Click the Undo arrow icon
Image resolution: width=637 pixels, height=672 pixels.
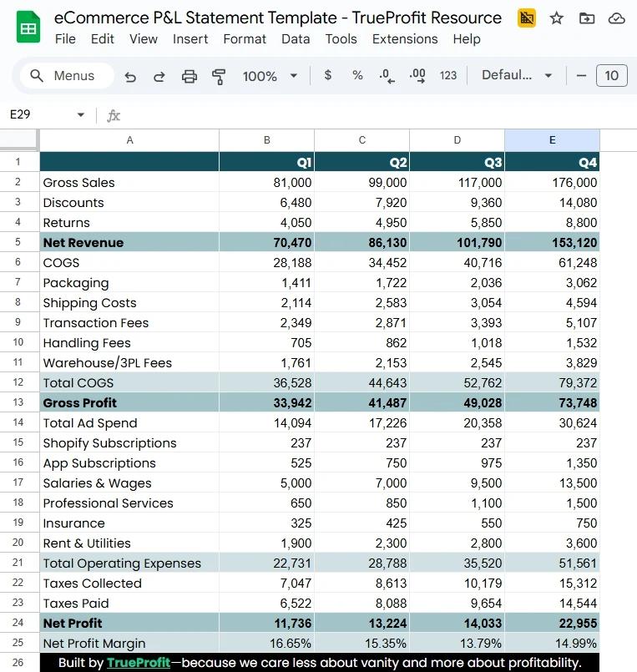(x=130, y=76)
